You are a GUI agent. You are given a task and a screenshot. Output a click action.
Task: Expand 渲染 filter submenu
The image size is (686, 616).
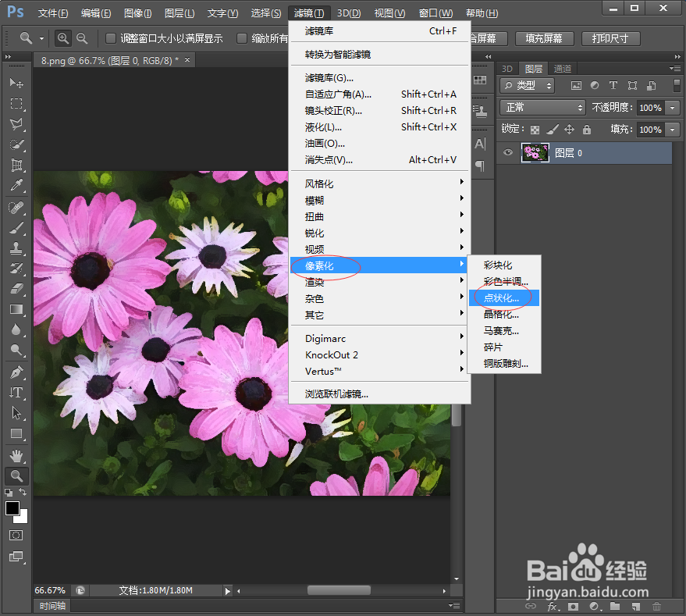[380, 283]
